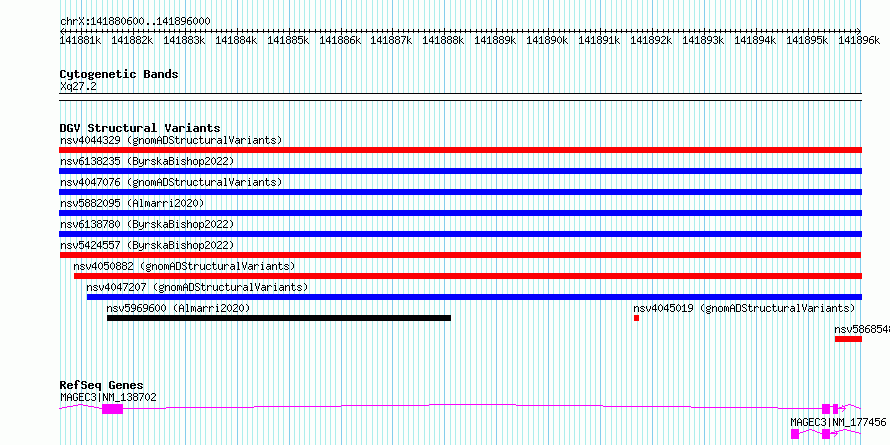
Task: Select the short red nsv586854 bar at right edge
Action: (x=848, y=339)
